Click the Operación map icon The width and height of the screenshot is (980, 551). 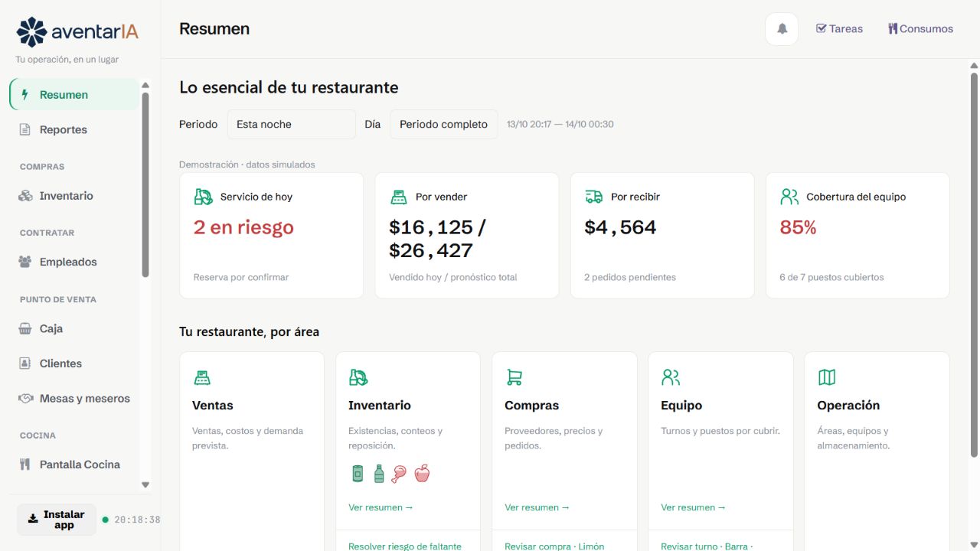pyautogui.click(x=827, y=377)
